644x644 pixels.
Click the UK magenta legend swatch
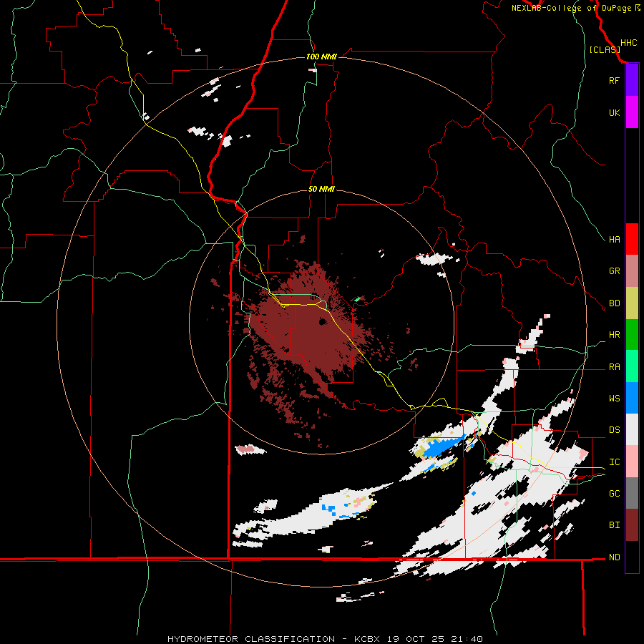click(x=632, y=112)
